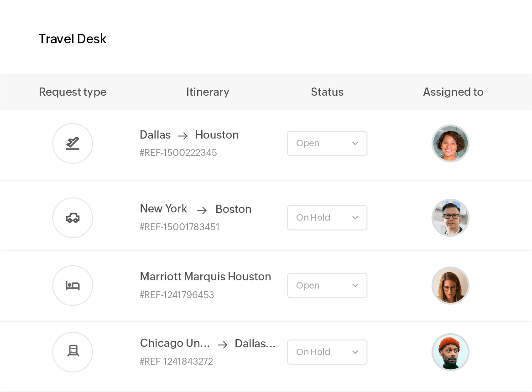Open reference #REF-1500222345
This screenshot has width=532, height=392.
[x=178, y=153]
